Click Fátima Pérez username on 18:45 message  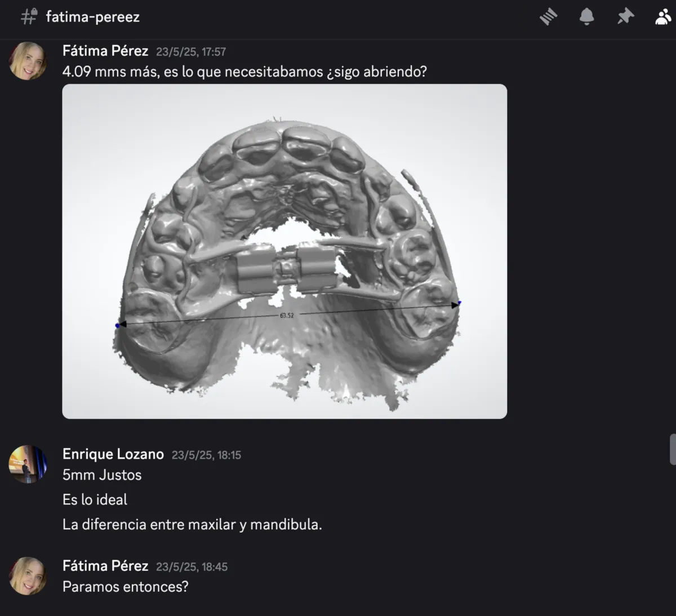click(x=105, y=566)
